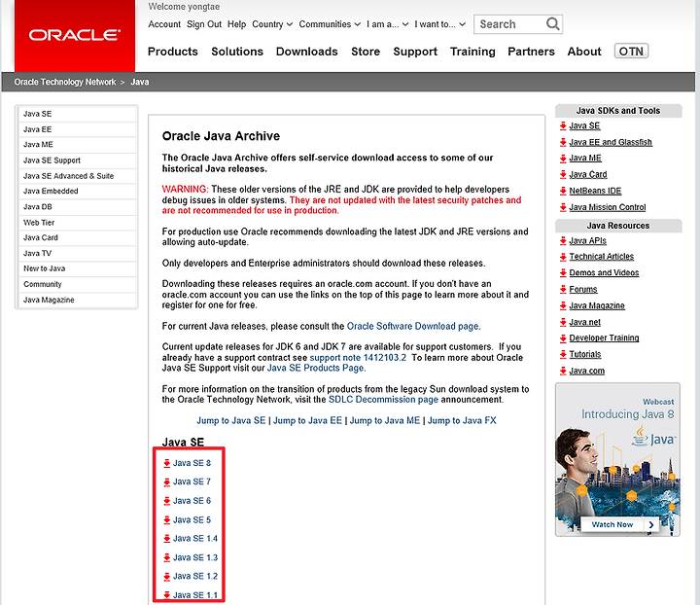Screen dimensions: 700x605
Task: Click download arrow icon beside Java SE 5
Action: (167, 520)
